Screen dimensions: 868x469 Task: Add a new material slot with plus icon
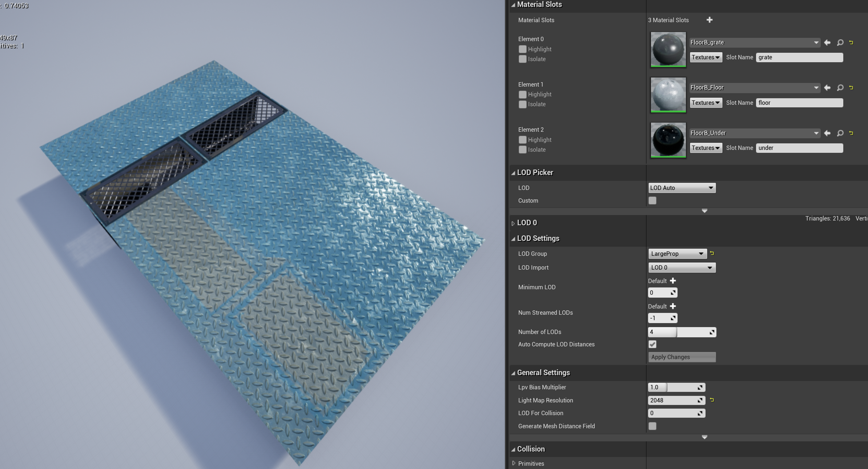click(x=709, y=20)
